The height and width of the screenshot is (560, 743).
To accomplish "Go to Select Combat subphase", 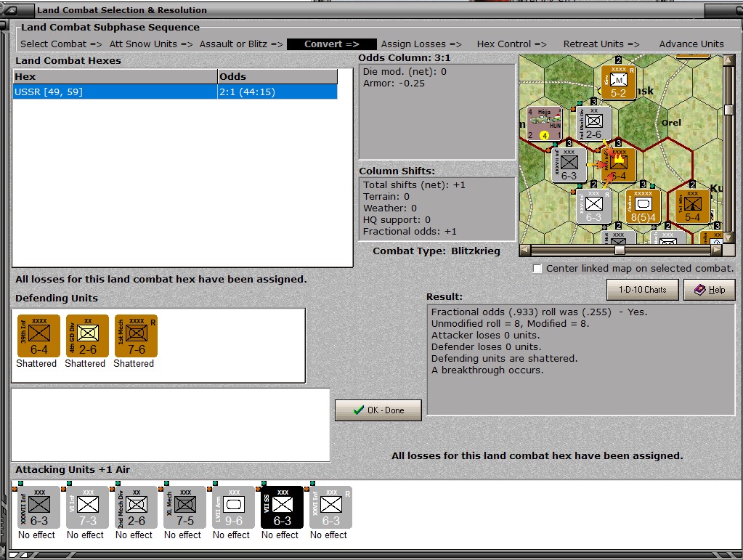I will (61, 44).
